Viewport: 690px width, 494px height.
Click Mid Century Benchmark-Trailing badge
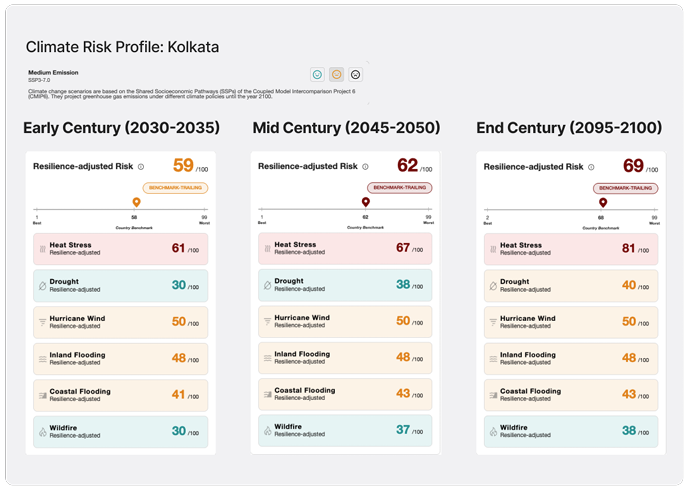point(402,187)
